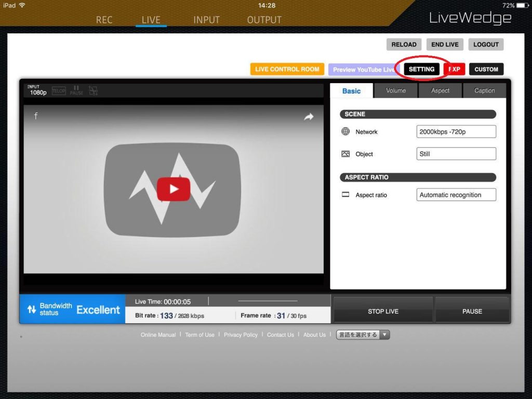Image resolution: width=532 pixels, height=399 pixels.
Task: Switch to the Volume tab
Action: tap(395, 90)
